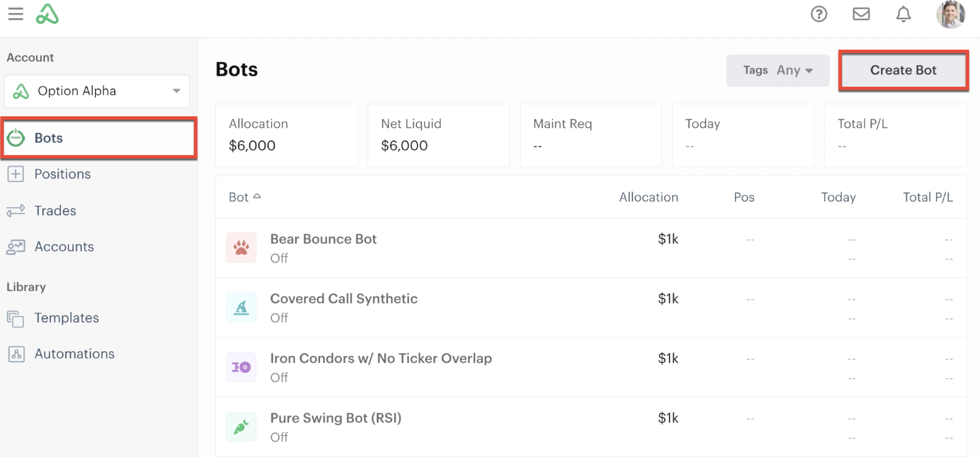Viewport: 980px width, 457px height.
Task: Click the user profile avatar
Action: pos(950,14)
